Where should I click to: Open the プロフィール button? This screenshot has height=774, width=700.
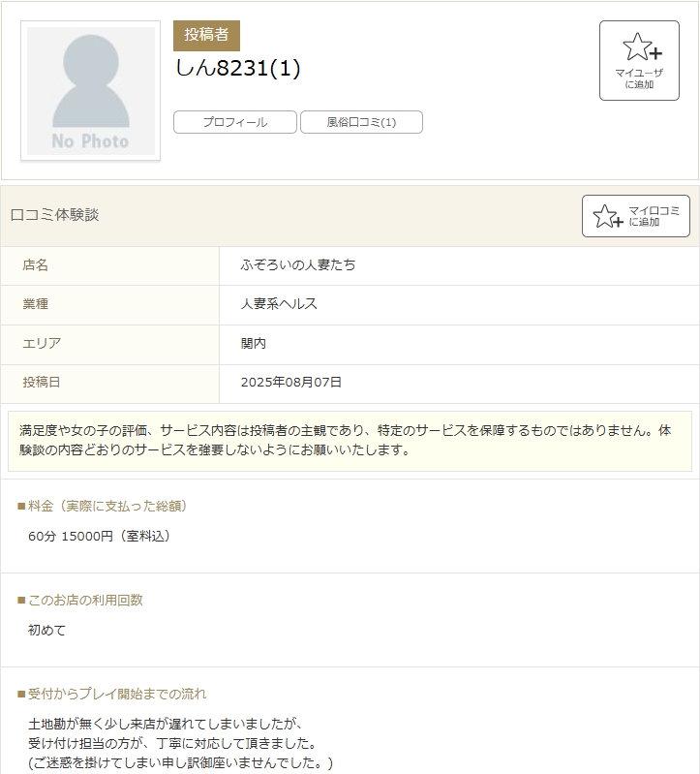(235, 122)
